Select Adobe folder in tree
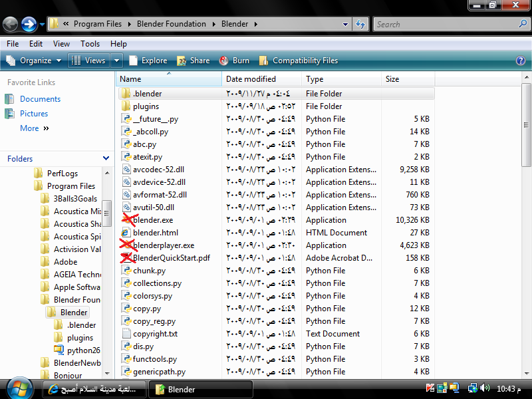The image size is (532, 399). [65, 262]
